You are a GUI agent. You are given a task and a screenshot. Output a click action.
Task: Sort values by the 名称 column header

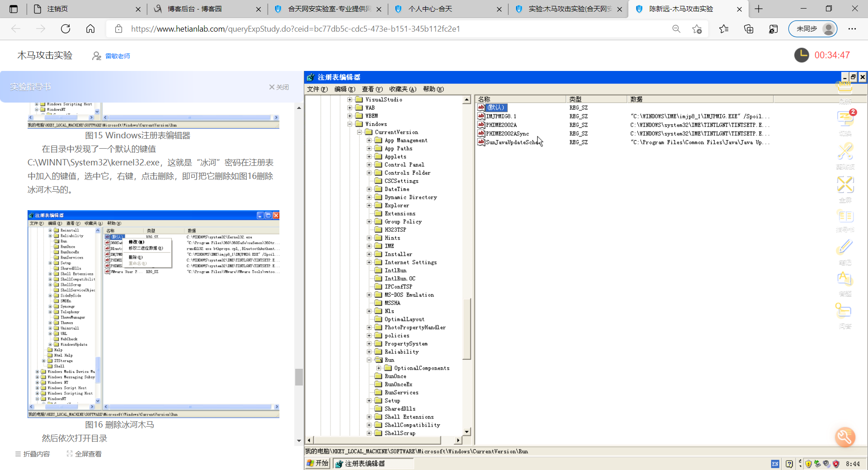point(520,99)
